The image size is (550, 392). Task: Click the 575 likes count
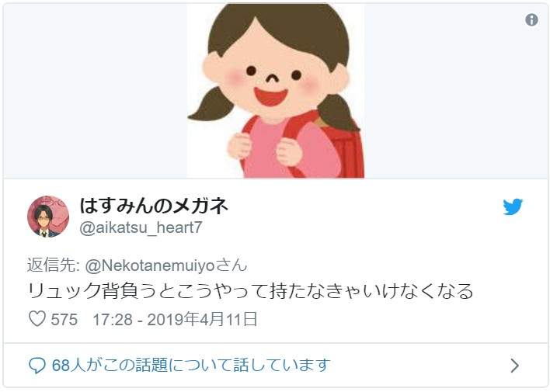pyautogui.click(x=64, y=319)
